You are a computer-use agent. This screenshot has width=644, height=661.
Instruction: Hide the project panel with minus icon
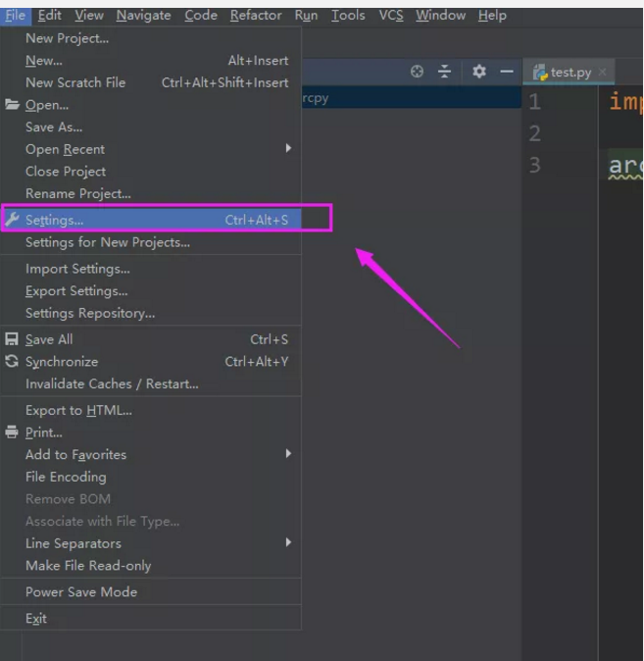click(507, 72)
